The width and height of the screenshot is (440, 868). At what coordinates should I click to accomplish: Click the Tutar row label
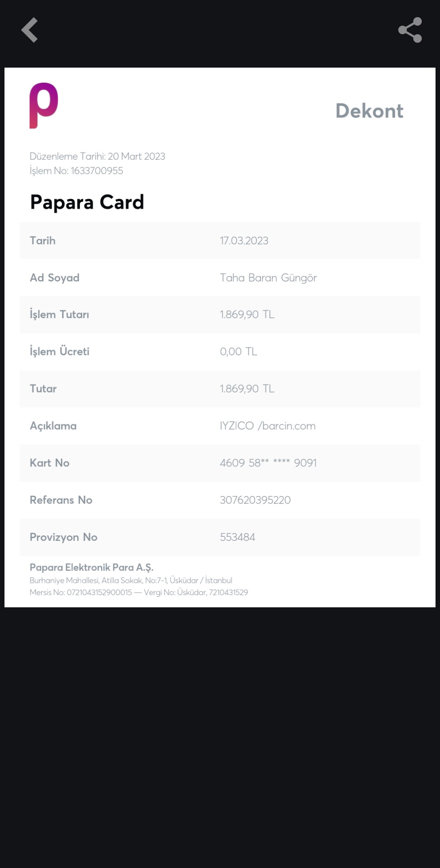point(43,389)
